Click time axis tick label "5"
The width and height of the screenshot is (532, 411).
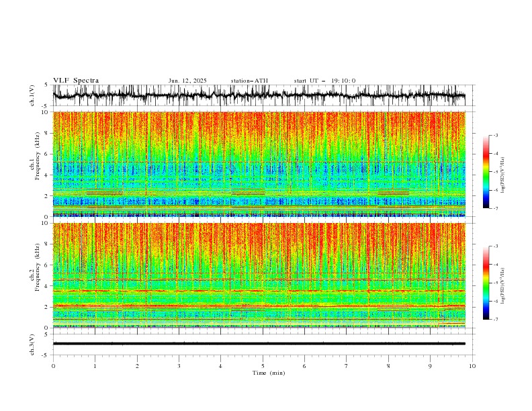(x=263, y=366)
